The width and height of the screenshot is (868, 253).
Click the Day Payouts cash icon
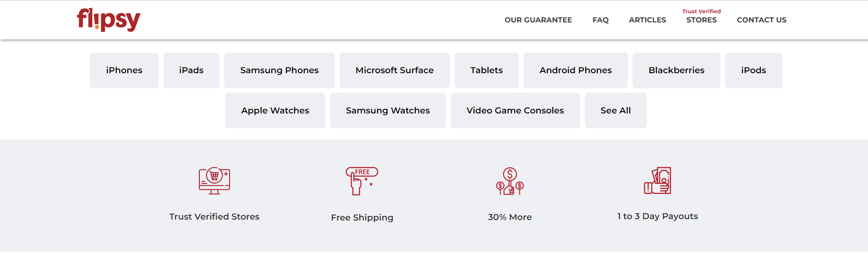tap(658, 181)
